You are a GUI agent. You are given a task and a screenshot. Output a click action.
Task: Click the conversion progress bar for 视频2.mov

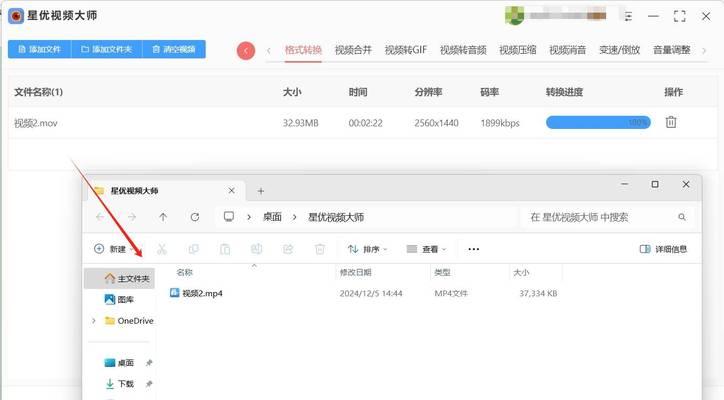pos(598,122)
